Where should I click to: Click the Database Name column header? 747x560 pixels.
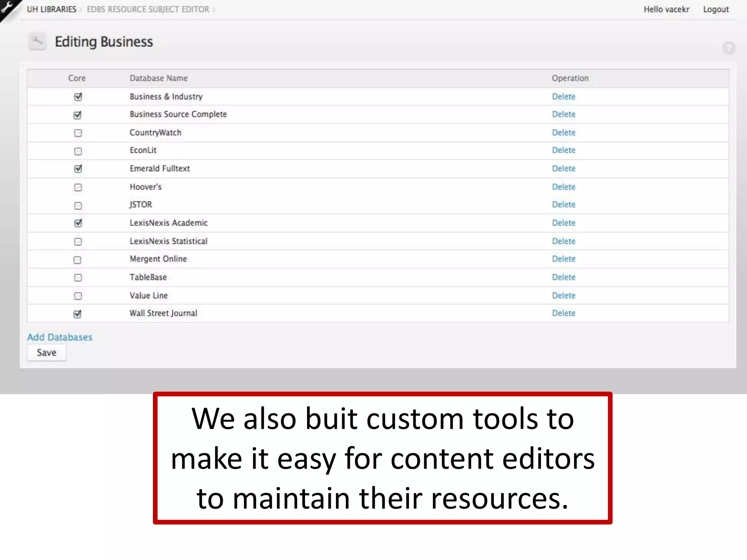[159, 78]
